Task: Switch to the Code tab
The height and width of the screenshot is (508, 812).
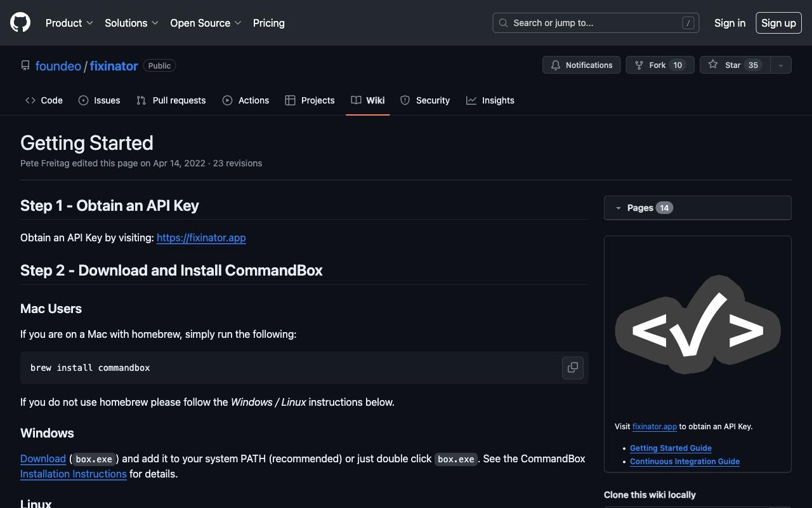Action: (44, 100)
